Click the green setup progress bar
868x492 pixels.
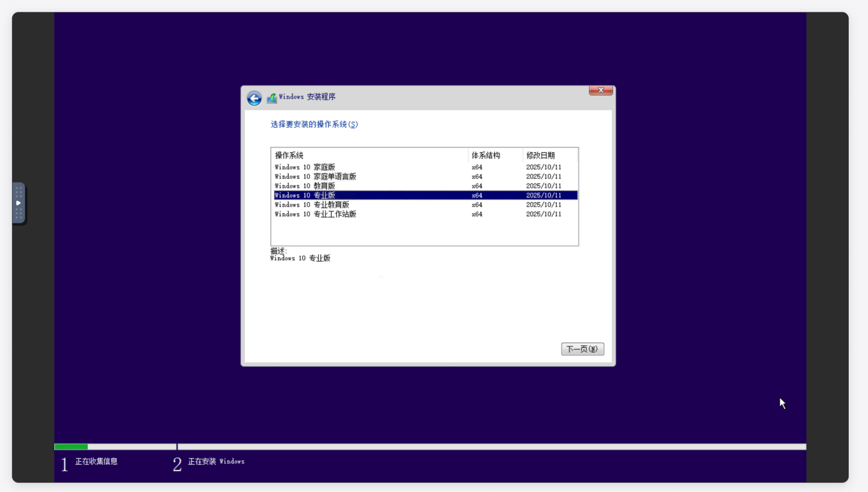pyautogui.click(x=71, y=447)
